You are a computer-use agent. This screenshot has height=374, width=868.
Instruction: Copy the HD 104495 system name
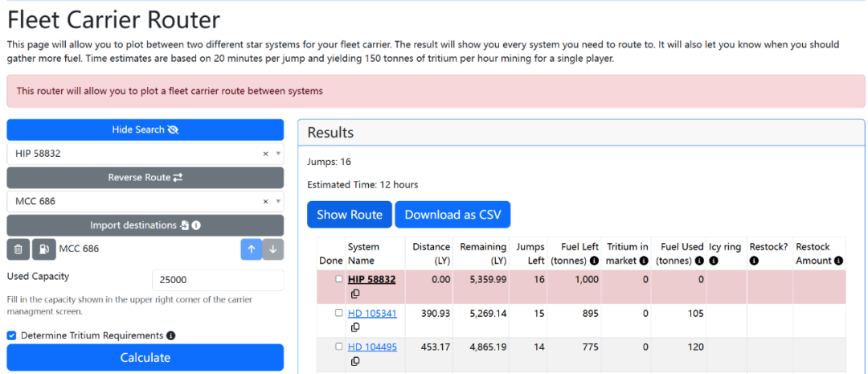click(x=355, y=361)
